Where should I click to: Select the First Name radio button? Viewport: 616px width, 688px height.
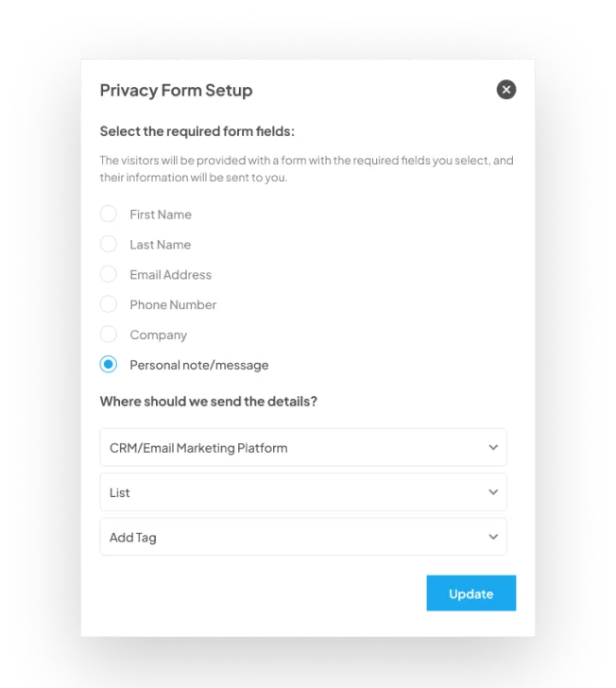[109, 215]
